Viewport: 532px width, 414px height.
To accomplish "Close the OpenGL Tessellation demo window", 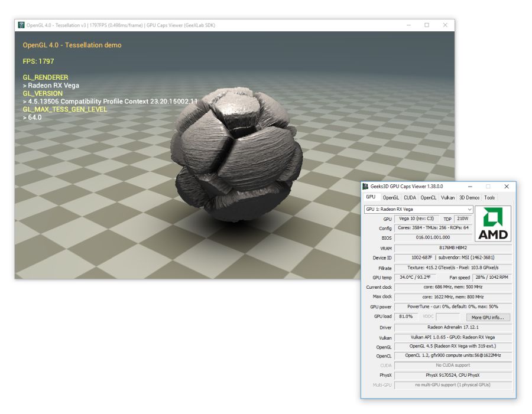I will coord(445,25).
